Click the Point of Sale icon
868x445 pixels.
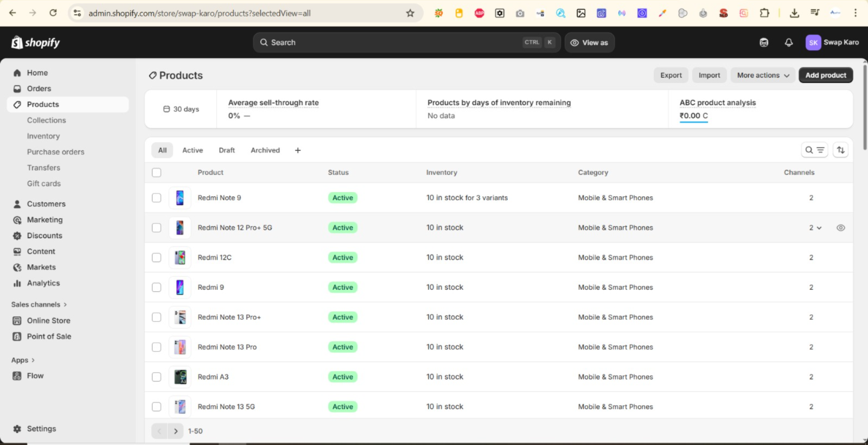17,336
